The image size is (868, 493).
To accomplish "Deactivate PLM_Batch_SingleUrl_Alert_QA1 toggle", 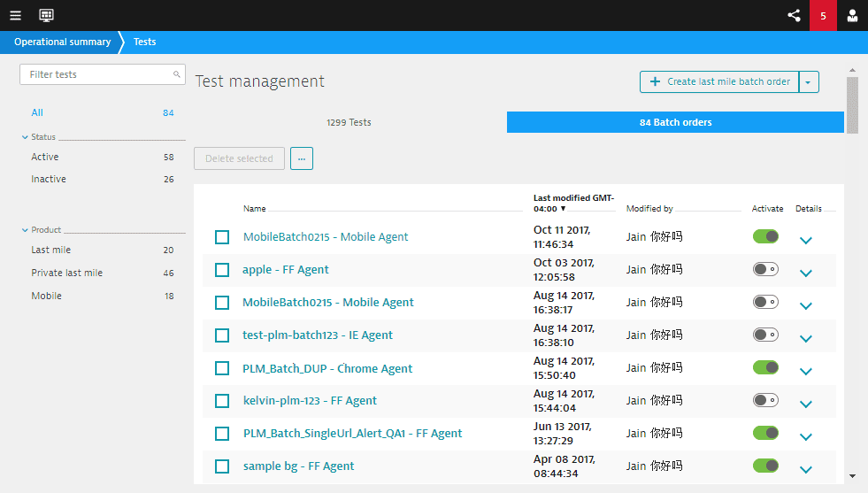I will (x=765, y=433).
